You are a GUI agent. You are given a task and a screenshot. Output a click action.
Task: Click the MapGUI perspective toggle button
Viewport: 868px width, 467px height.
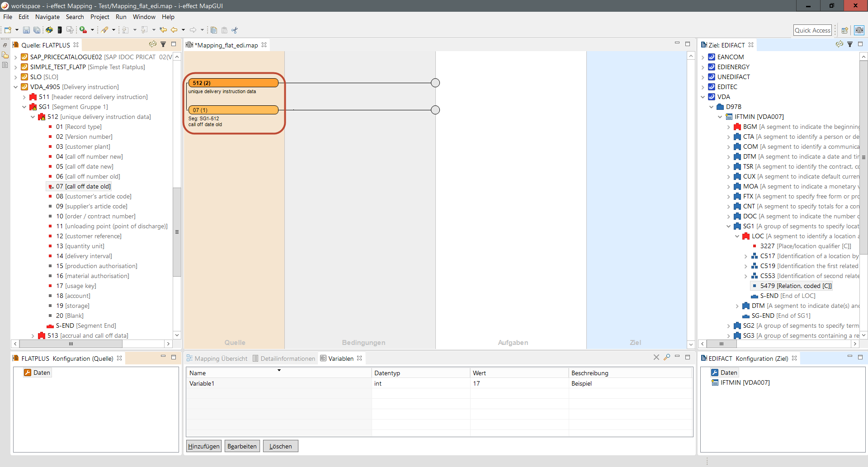pos(859,30)
